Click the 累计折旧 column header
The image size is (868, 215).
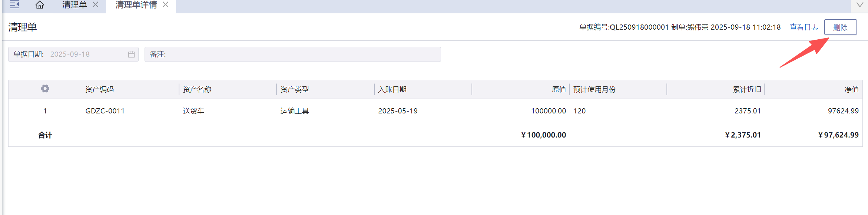tap(746, 89)
